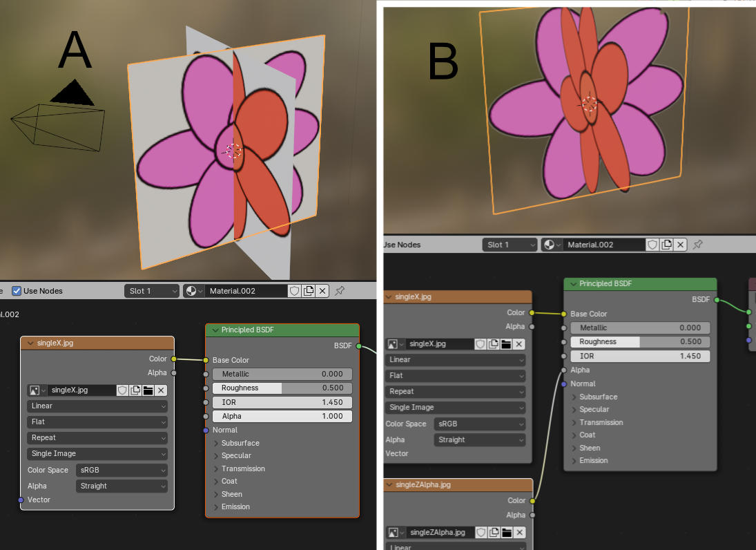This screenshot has height=550, width=756.
Task: Open image browse icon in singleX.jpg node, view B
Action: [x=395, y=344]
